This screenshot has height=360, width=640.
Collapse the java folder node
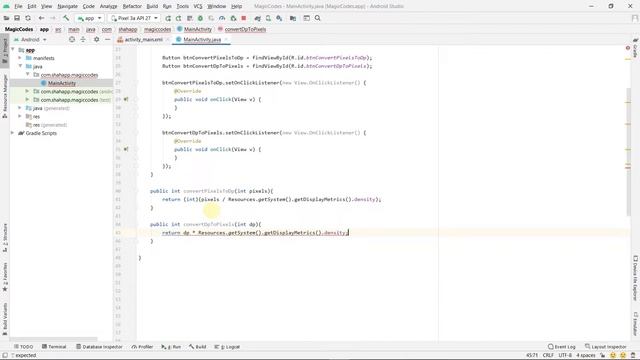point(20,66)
